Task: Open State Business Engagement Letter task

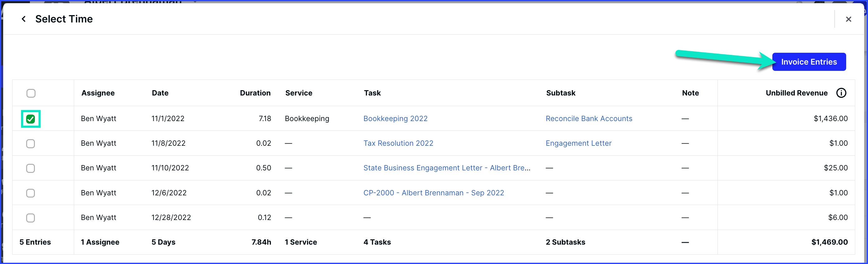Action: pyautogui.click(x=446, y=168)
